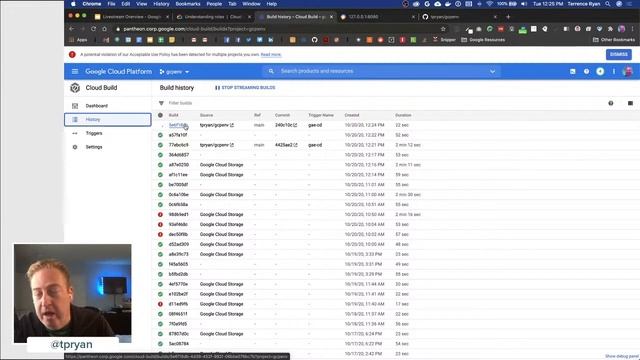
Task: Click the Duration column header
Action: pos(403,115)
